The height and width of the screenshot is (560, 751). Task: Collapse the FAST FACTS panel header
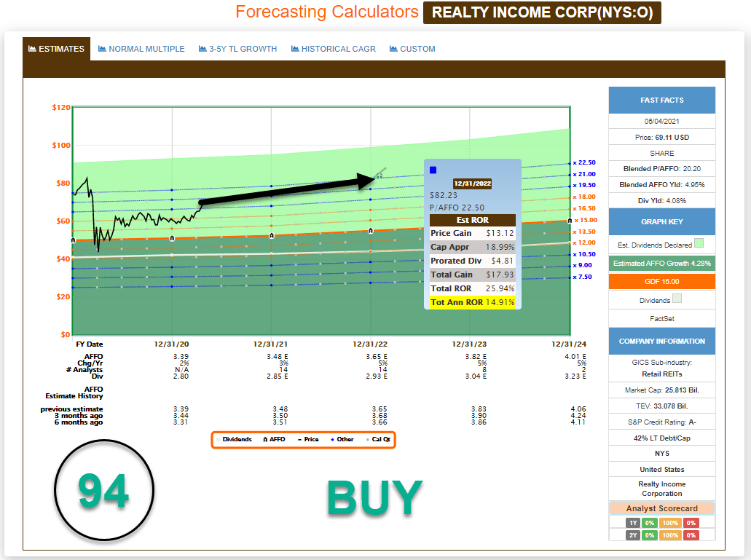pos(661,100)
